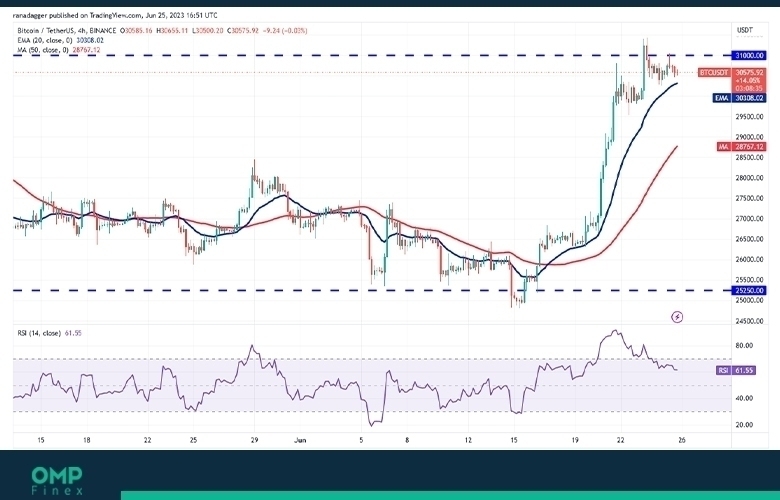Click the 19 date label on the time axis
Screen dimensions: 780x500
pyautogui.click(x=575, y=440)
